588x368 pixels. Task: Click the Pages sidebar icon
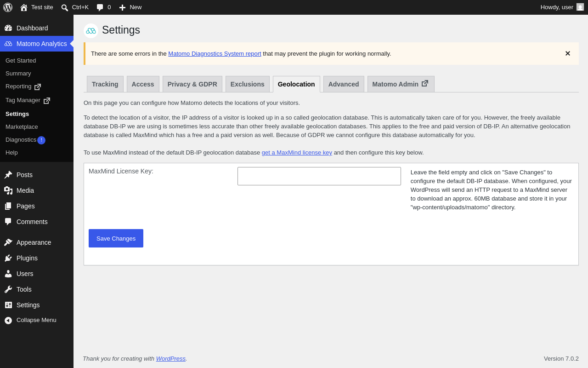coord(8,206)
